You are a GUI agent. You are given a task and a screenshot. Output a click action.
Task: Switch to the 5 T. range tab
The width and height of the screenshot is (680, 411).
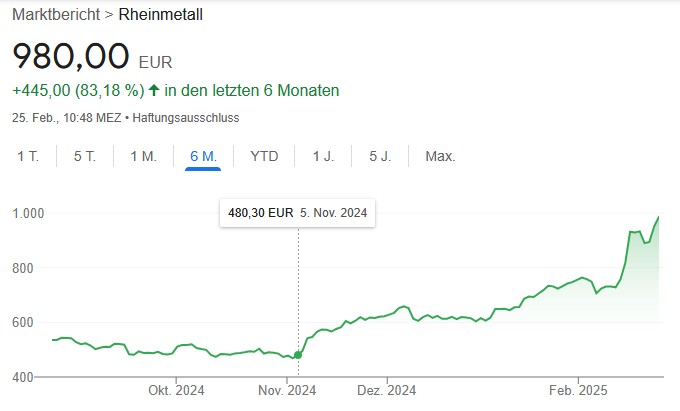(x=85, y=156)
